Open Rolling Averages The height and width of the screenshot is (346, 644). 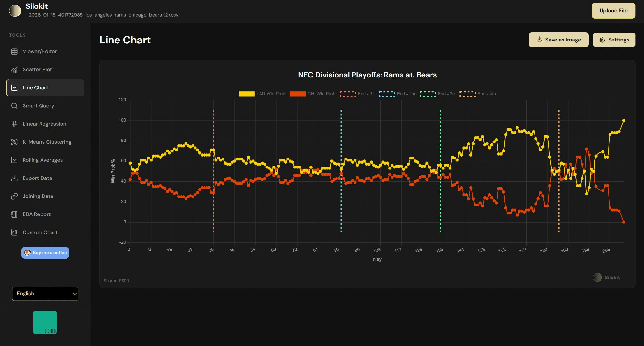click(45, 160)
